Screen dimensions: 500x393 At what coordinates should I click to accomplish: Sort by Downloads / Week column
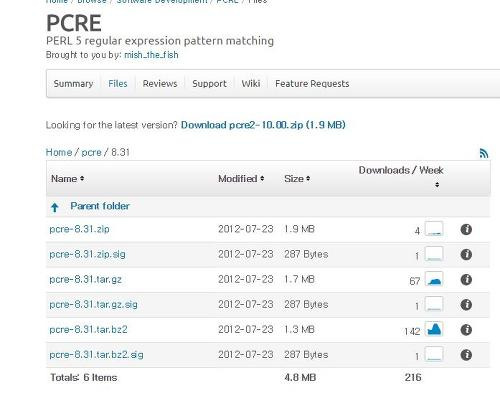(401, 176)
